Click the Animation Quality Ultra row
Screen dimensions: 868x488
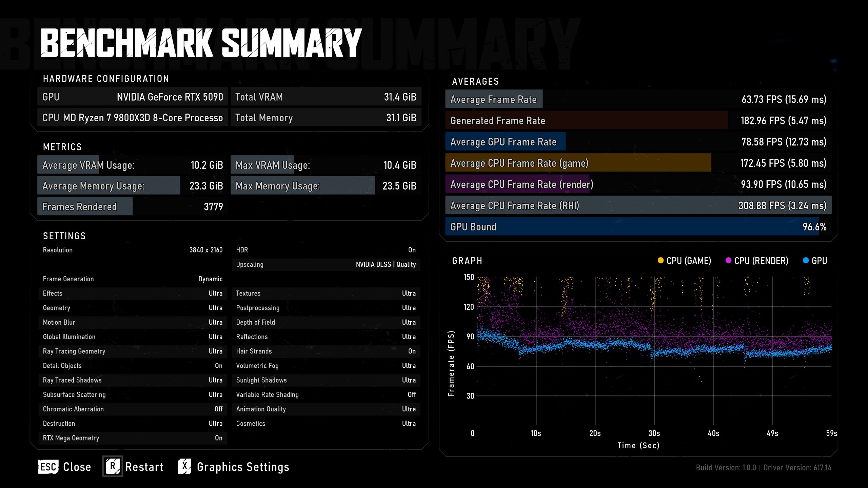click(326, 409)
